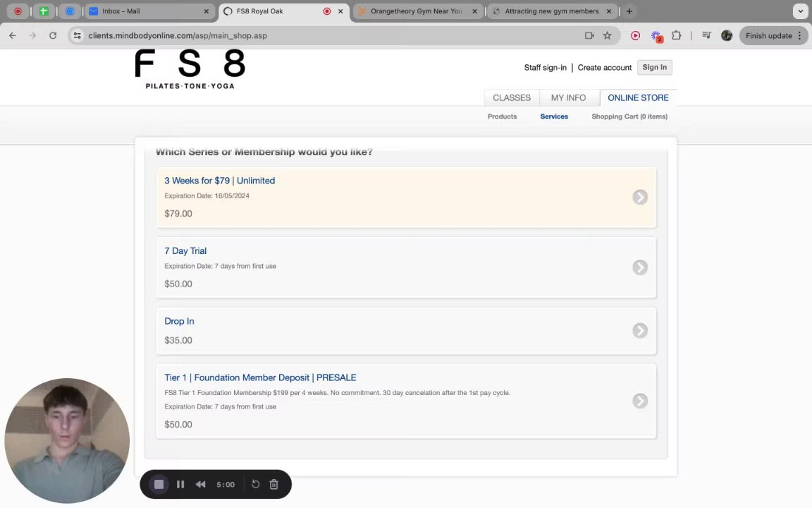Click arrow for Drop In

pos(640,331)
